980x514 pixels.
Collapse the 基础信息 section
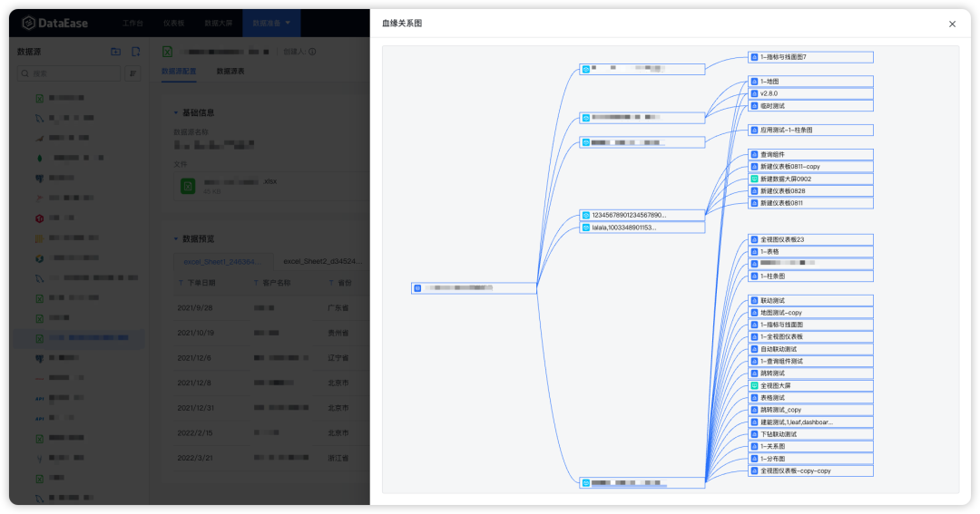pyautogui.click(x=175, y=112)
